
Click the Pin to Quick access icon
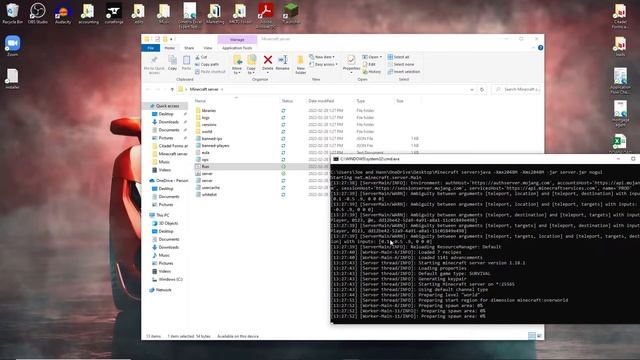pyautogui.click(x=154, y=61)
